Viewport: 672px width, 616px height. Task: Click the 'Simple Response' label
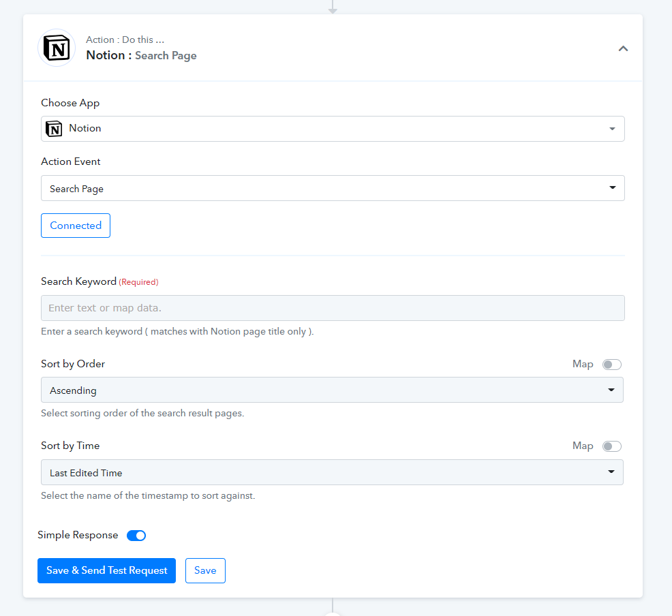click(x=78, y=535)
